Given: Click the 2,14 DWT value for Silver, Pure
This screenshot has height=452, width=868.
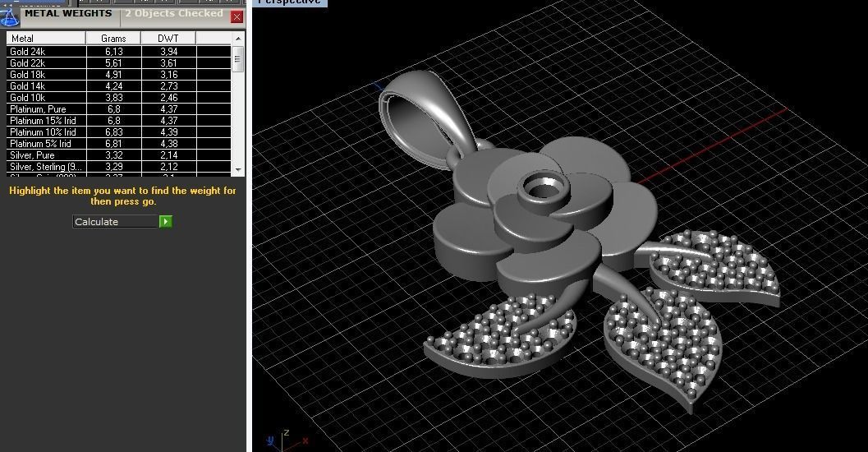Looking at the screenshot, I should tap(169, 155).
